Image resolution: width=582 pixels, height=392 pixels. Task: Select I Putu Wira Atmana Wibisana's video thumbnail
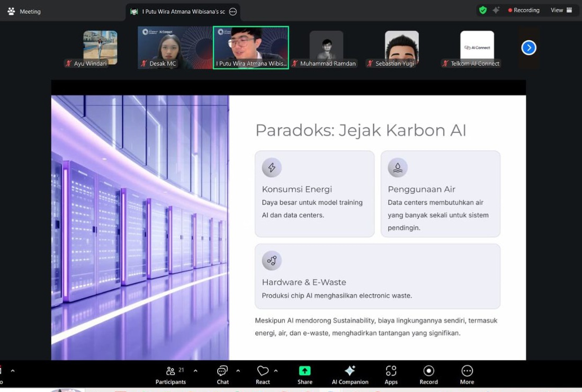251,48
